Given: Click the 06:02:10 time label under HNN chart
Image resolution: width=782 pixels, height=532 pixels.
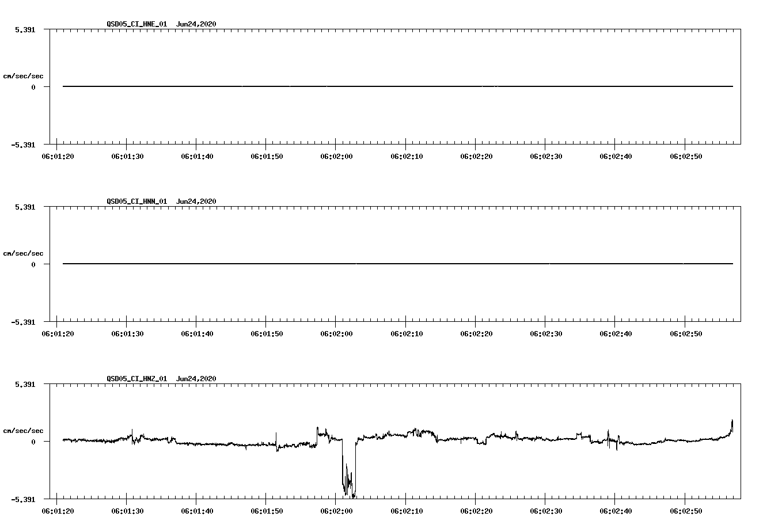Looking at the screenshot, I should tap(407, 334).
